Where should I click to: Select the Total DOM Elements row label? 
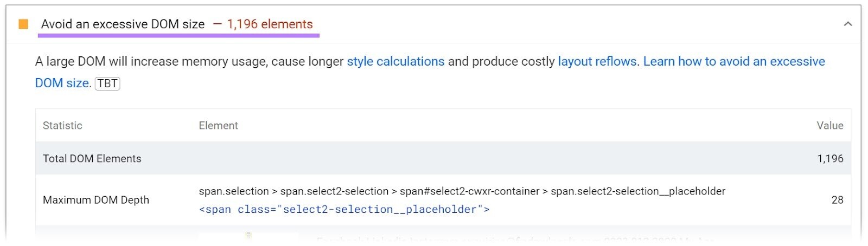pyautogui.click(x=92, y=159)
